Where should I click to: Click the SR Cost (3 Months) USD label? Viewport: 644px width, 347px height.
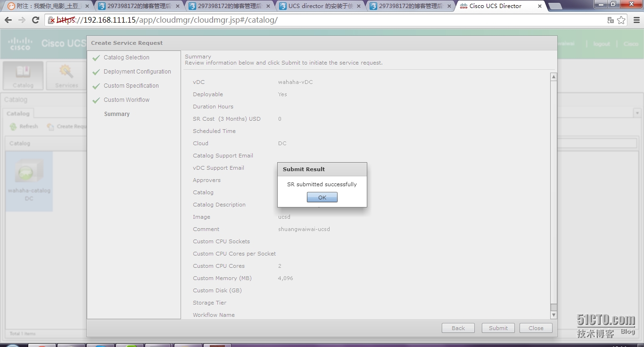point(227,119)
